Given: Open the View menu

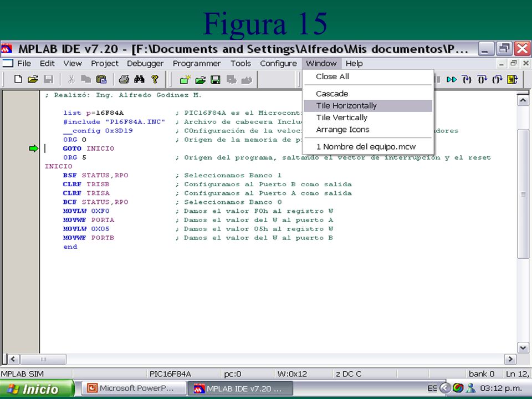Looking at the screenshot, I should tap(73, 63).
